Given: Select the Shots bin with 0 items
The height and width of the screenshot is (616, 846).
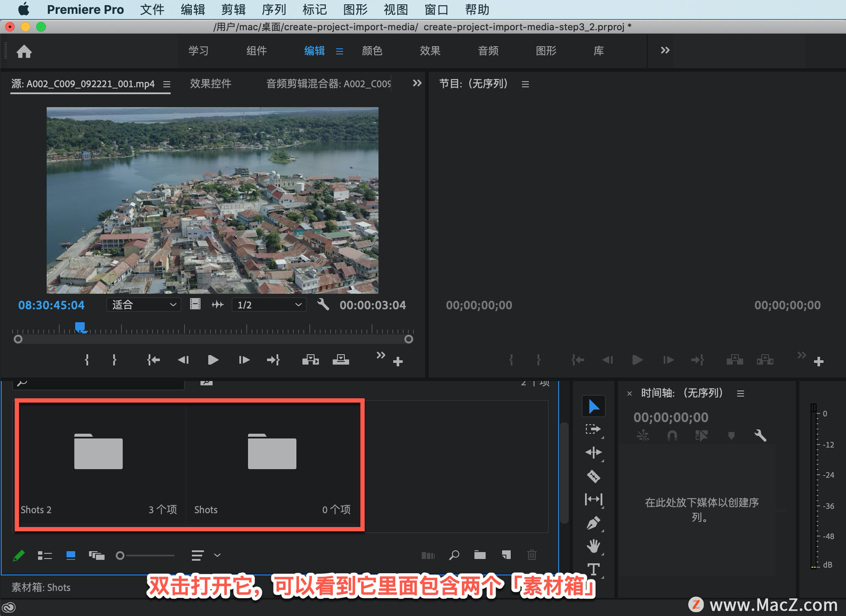Looking at the screenshot, I should point(272,451).
